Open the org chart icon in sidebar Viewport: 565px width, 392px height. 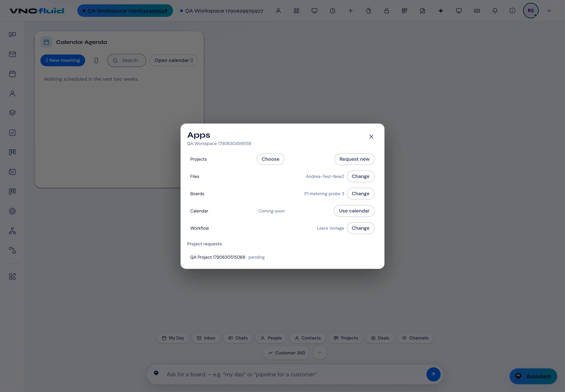(x=12, y=231)
